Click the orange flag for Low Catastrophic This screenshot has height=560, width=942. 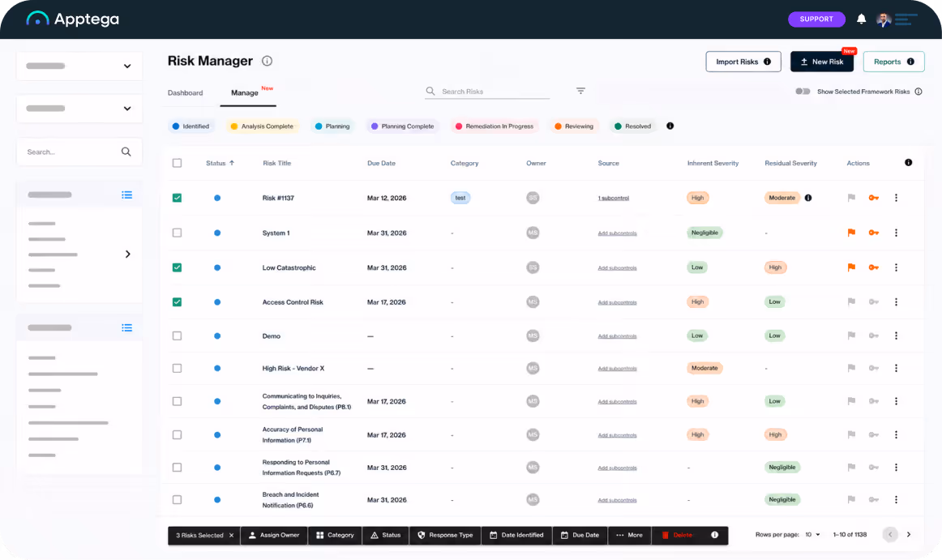pyautogui.click(x=851, y=267)
